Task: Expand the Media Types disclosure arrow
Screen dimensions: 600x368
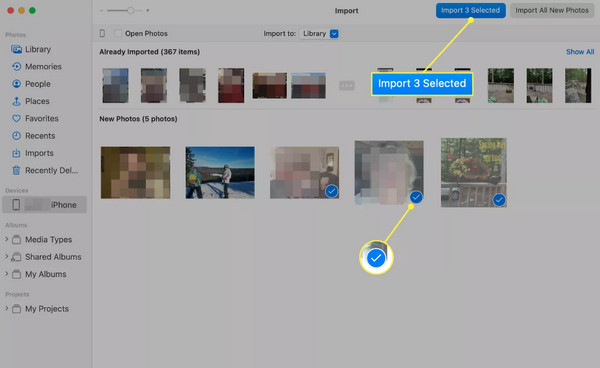Action: click(7, 239)
